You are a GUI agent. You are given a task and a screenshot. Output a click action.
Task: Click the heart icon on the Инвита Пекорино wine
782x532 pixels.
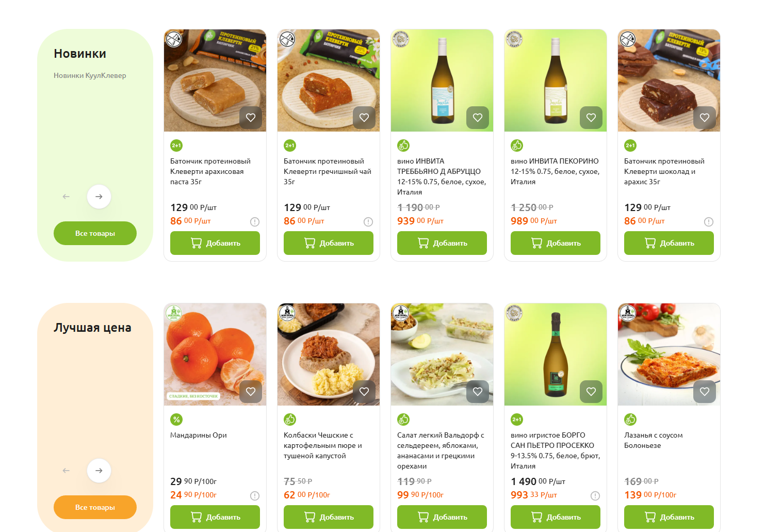point(591,118)
